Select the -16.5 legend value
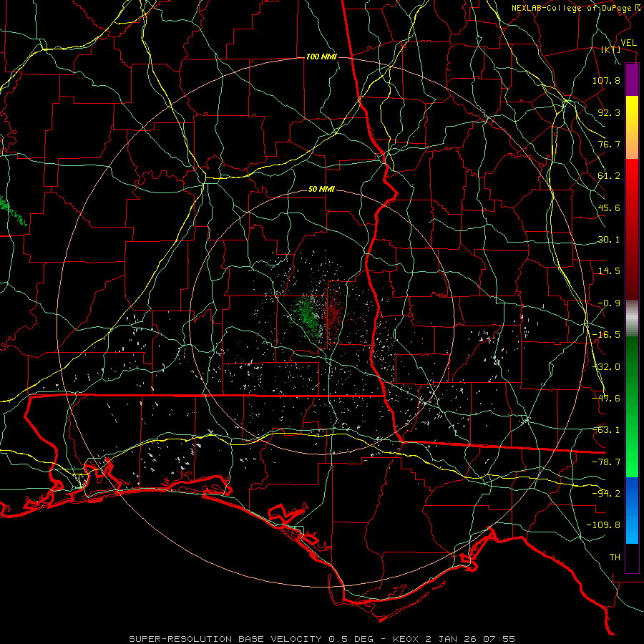 click(x=606, y=335)
